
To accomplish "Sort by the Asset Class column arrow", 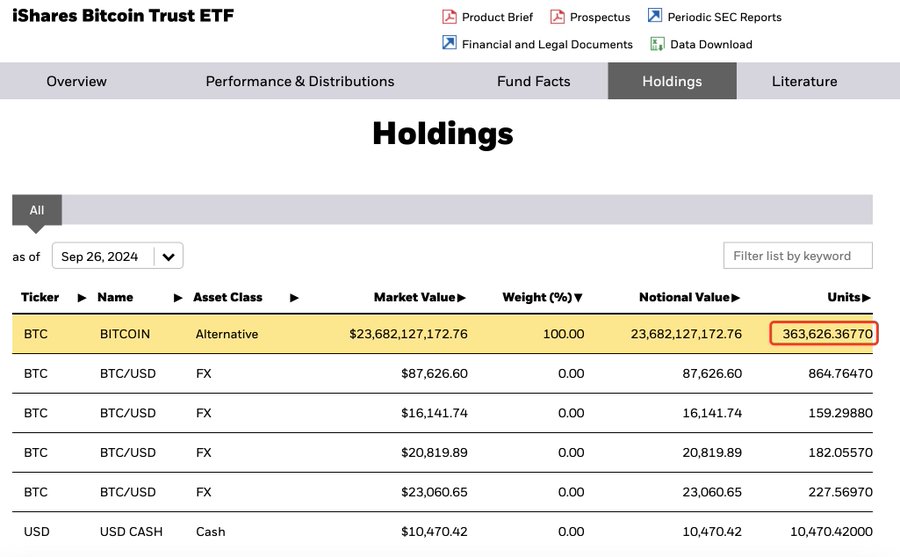I will pyautogui.click(x=294, y=297).
